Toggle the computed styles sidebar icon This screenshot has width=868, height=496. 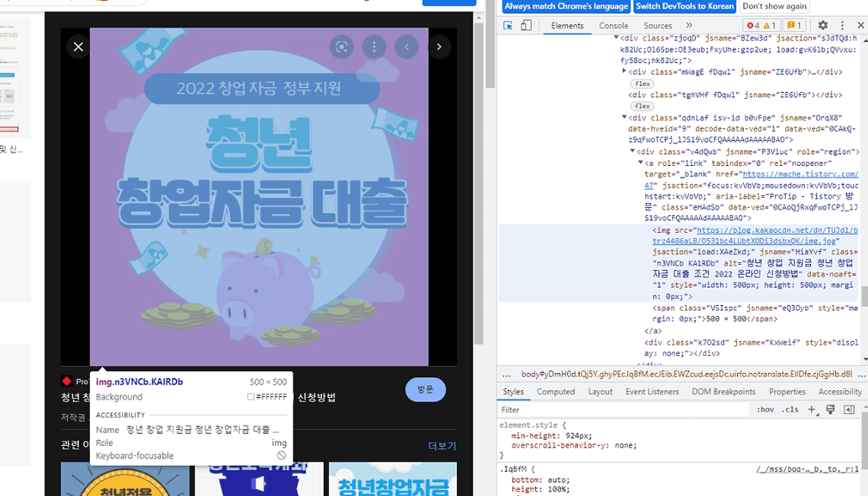click(x=849, y=410)
